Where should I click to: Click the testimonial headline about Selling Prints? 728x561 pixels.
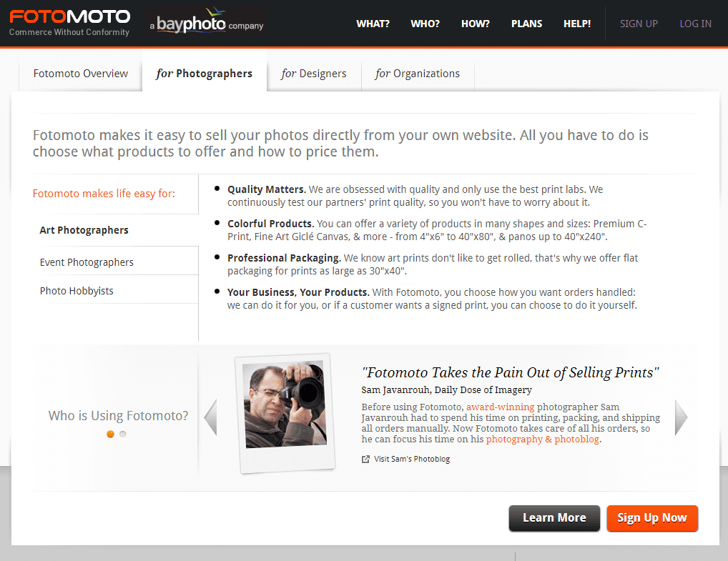511,372
